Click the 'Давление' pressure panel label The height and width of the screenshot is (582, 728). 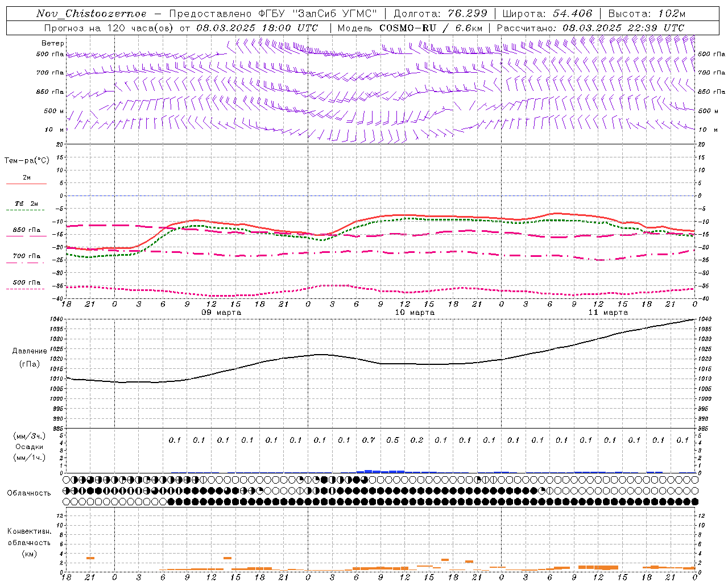[x=30, y=351]
